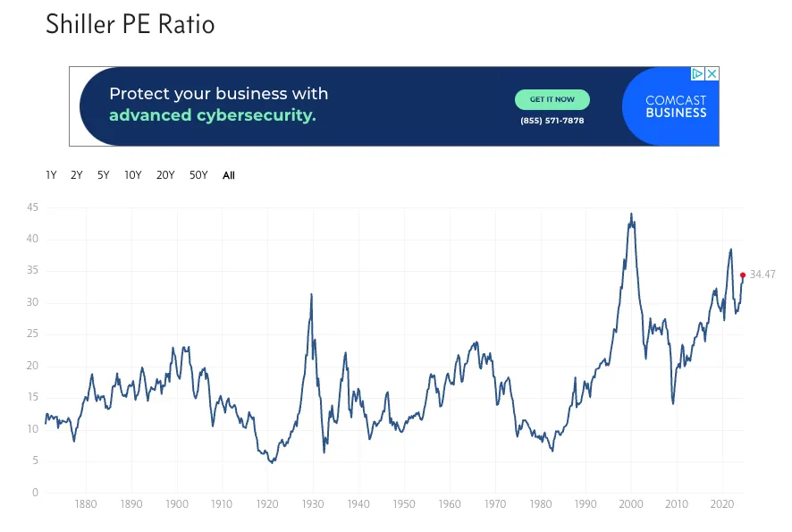Click the 1929 peak on the chart line
792x532 pixels.
(x=311, y=294)
